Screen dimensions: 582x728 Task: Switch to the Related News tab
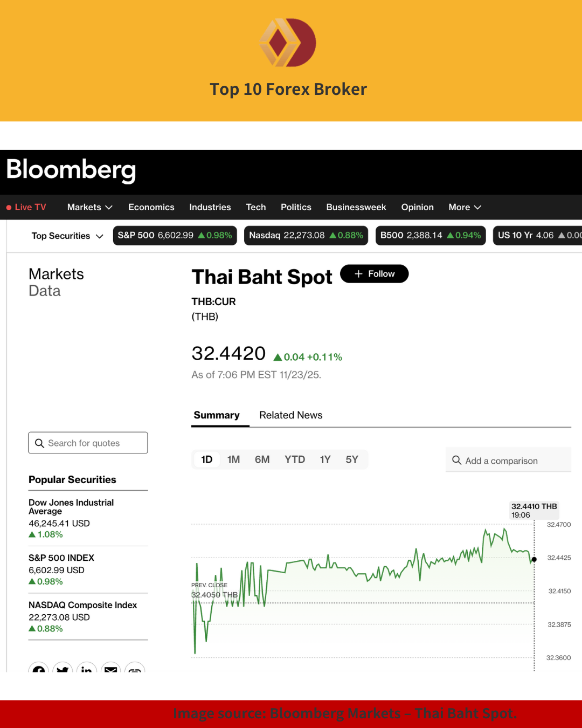click(290, 415)
